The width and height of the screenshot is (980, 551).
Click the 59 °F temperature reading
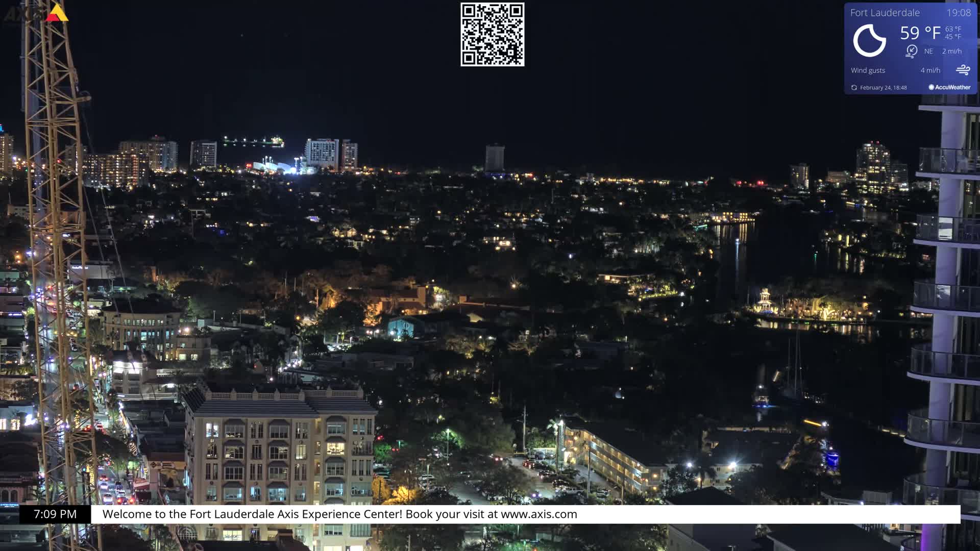click(x=920, y=33)
